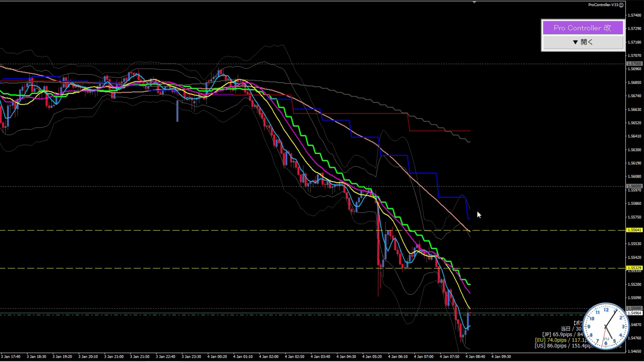The height and width of the screenshot is (362, 644).
Task: Click the ProController-V33 expert advisor label
Action: click(x=603, y=5)
